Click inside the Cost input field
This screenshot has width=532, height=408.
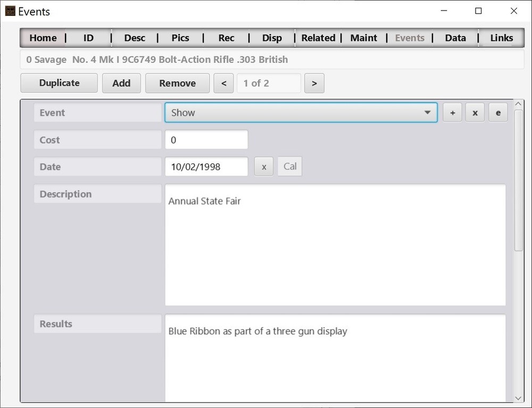click(206, 139)
